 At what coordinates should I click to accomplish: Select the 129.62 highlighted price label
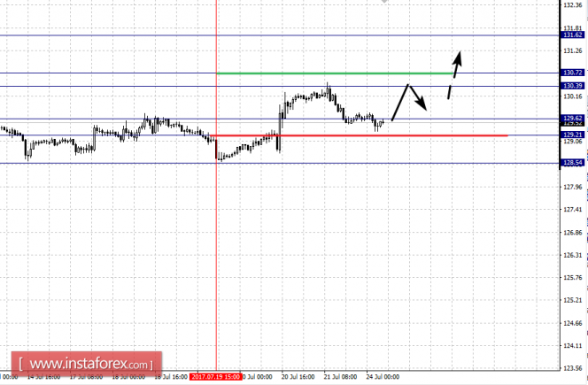coord(572,118)
